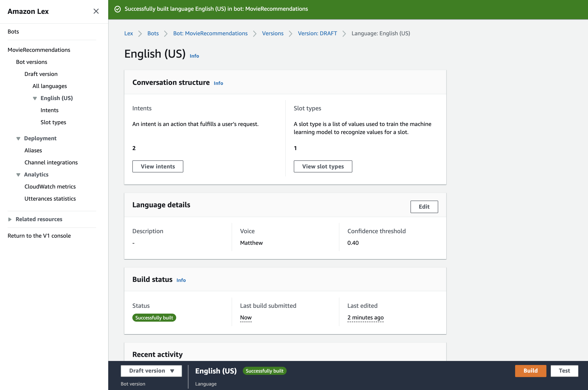
Task: Click View intents button
Action: tap(158, 166)
